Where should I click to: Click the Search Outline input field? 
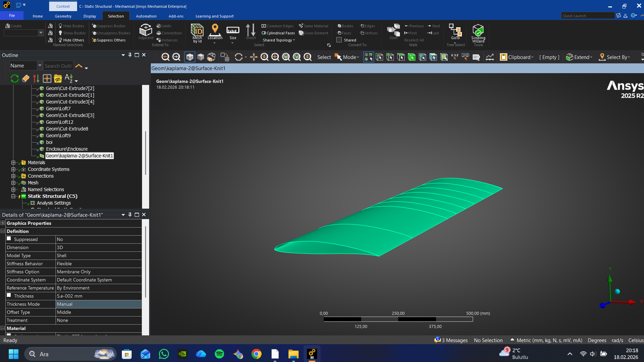click(x=58, y=66)
